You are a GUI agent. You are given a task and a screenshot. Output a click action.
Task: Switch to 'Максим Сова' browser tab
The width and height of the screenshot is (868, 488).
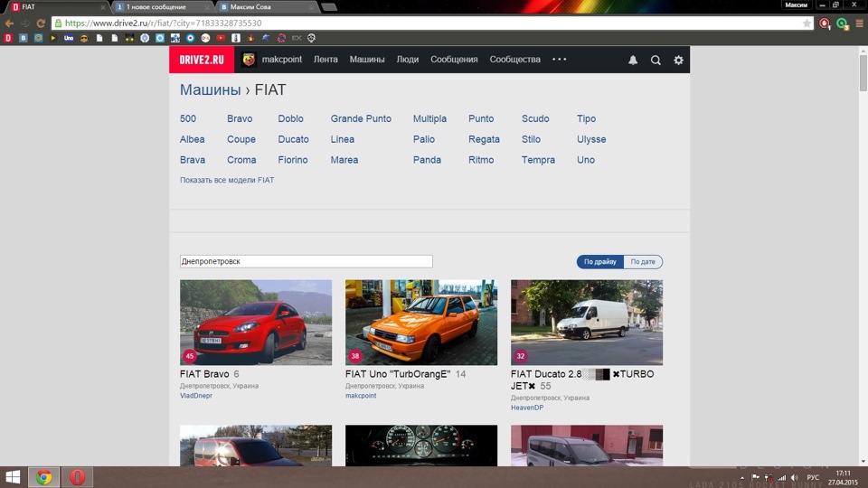[266, 7]
